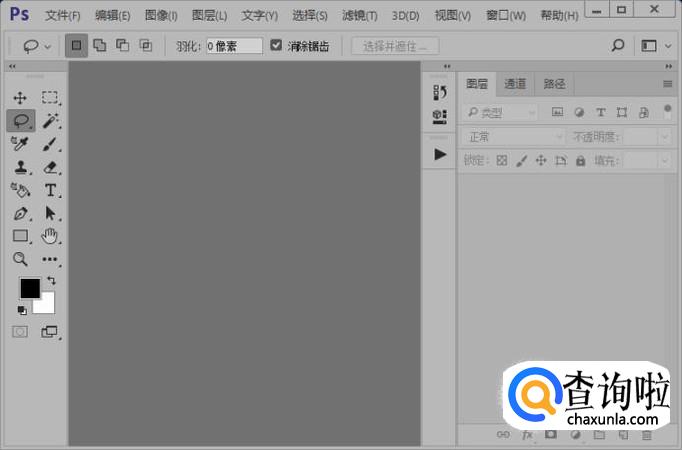Toggle Quick Mask mode icon
This screenshot has height=450, width=682.
click(20, 331)
